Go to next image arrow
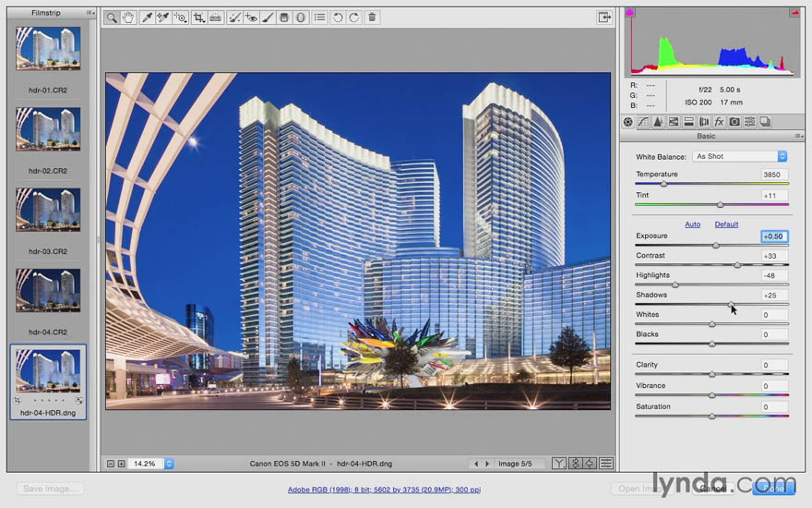The width and height of the screenshot is (812, 508). click(487, 464)
